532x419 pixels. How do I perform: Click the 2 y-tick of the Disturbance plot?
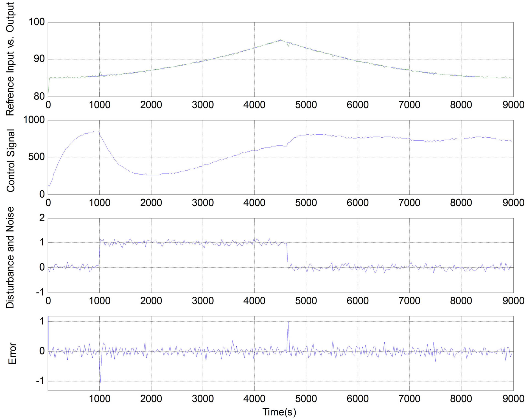coord(42,218)
